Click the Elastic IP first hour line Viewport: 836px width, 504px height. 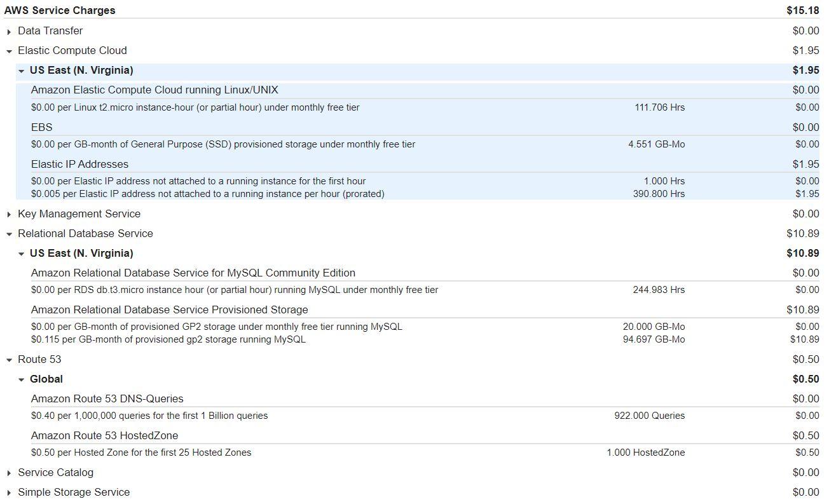tap(198, 181)
